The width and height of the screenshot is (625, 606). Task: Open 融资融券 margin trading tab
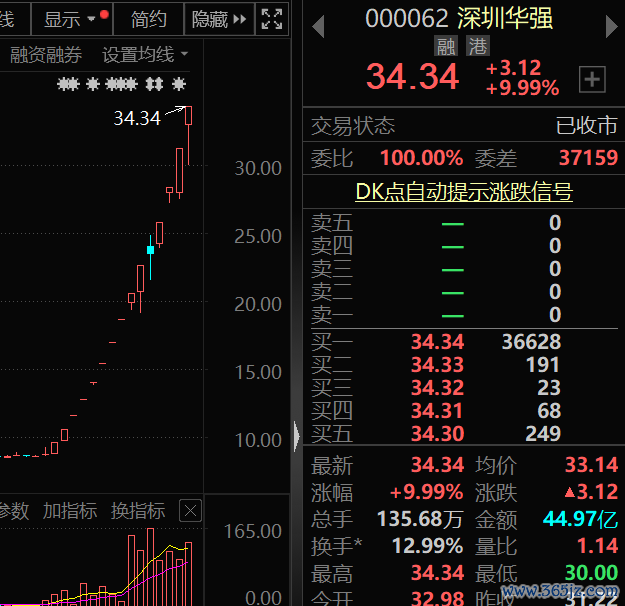coord(46,55)
